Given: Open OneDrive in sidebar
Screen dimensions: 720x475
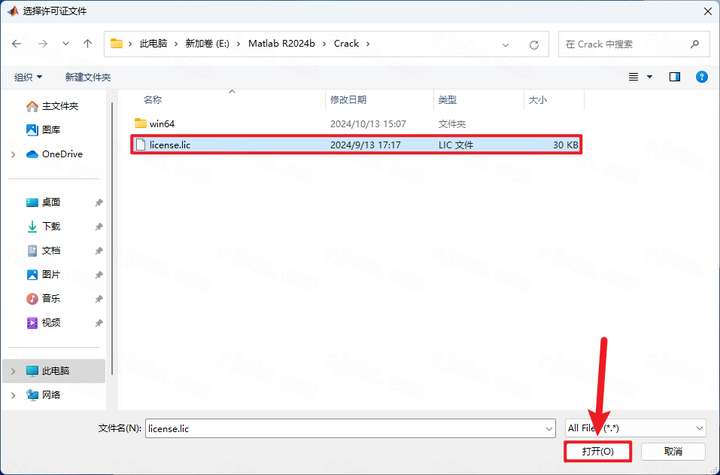Looking at the screenshot, I should (54, 154).
